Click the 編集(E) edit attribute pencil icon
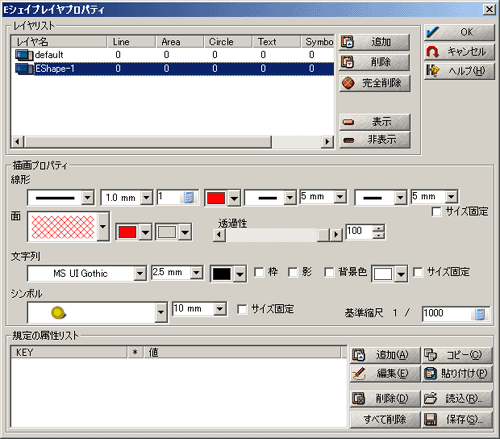The width and height of the screenshot is (500, 439). pos(359,374)
